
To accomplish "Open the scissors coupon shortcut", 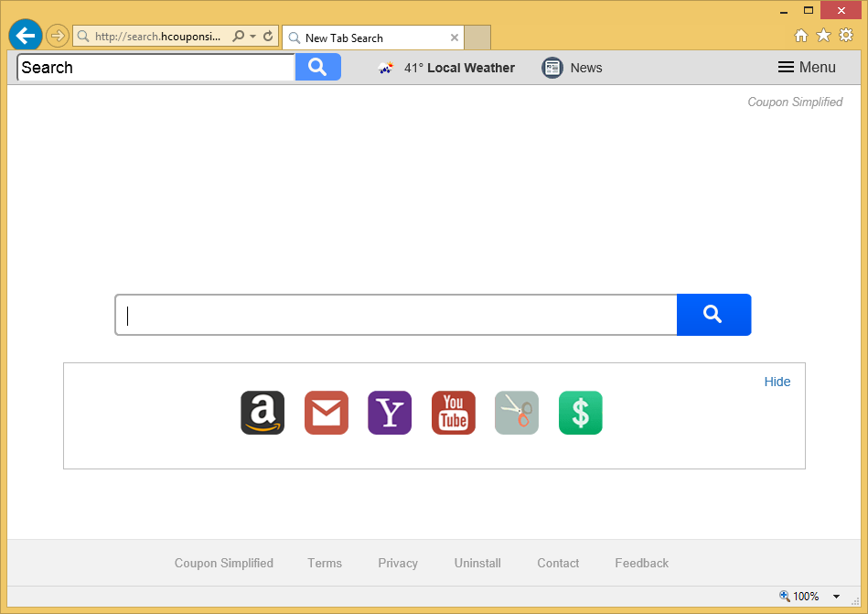I will pyautogui.click(x=517, y=413).
